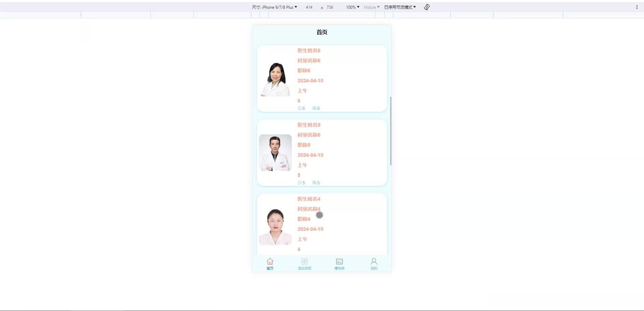Click the 414 viewport width field
The width and height of the screenshot is (644, 311).
(309, 7)
